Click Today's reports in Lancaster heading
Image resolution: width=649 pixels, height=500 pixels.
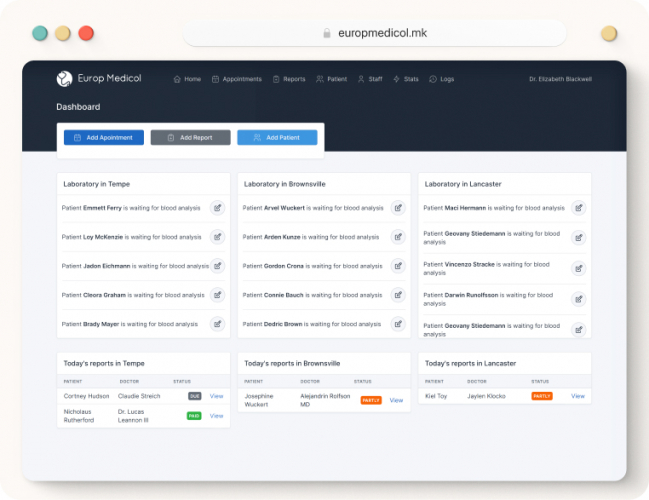click(x=471, y=363)
